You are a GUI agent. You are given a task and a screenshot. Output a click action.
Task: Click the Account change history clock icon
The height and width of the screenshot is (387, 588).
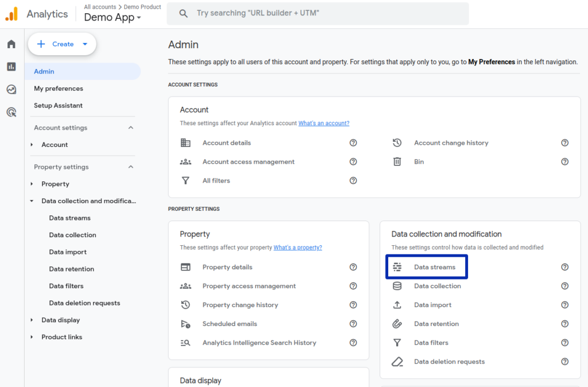[x=397, y=143]
